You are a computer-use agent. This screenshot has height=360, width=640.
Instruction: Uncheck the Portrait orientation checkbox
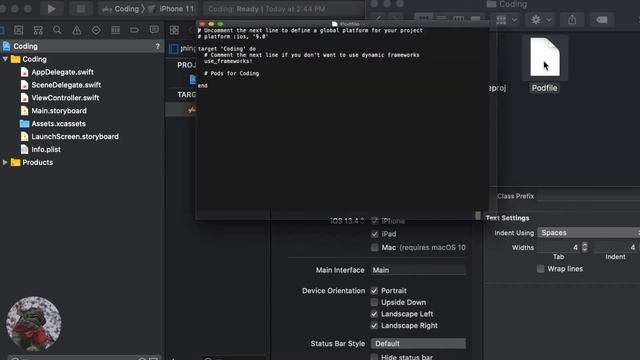[374, 291]
